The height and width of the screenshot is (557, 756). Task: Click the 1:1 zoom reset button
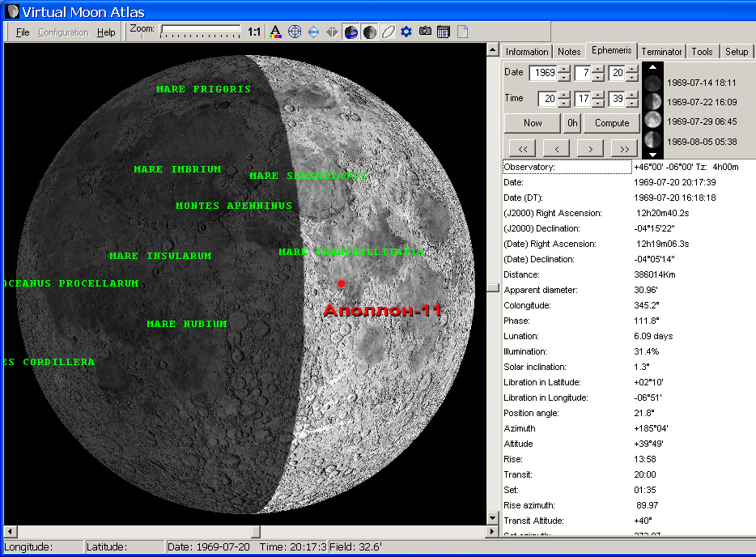click(x=254, y=32)
